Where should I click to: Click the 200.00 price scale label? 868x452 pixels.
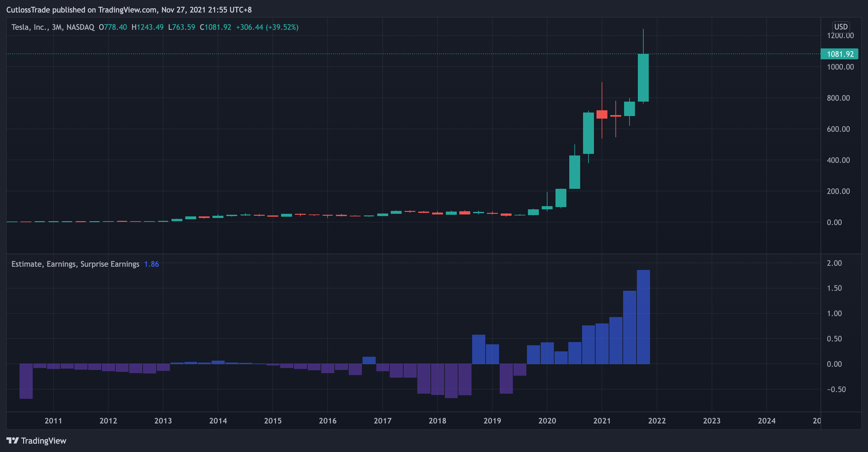[838, 191]
